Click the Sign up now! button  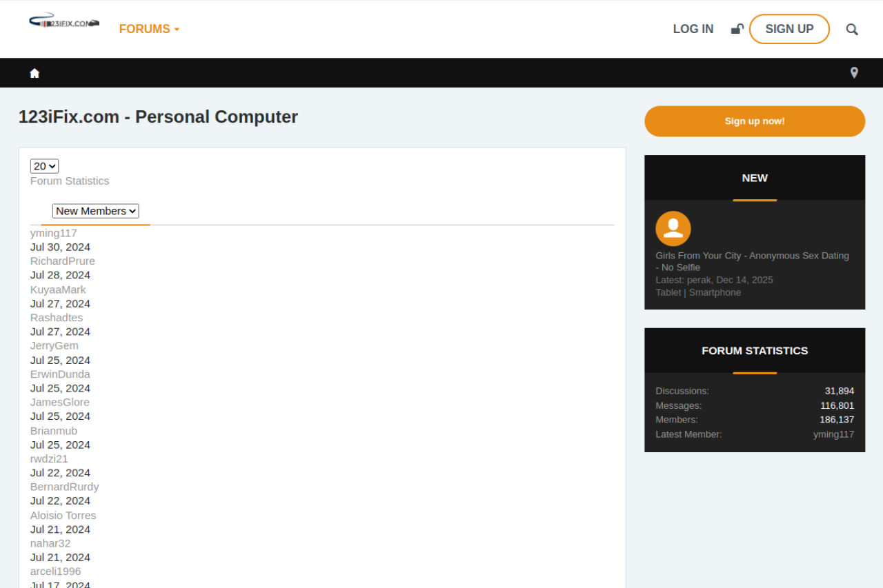tap(755, 121)
